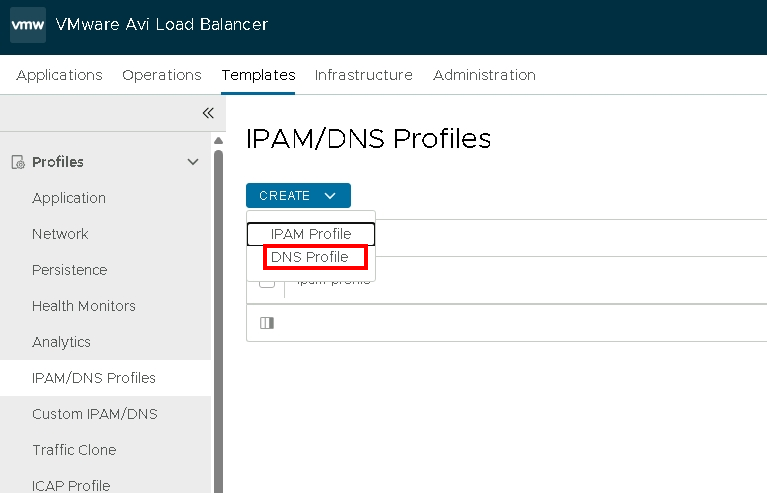Open Network profiles in sidebar

click(60, 234)
